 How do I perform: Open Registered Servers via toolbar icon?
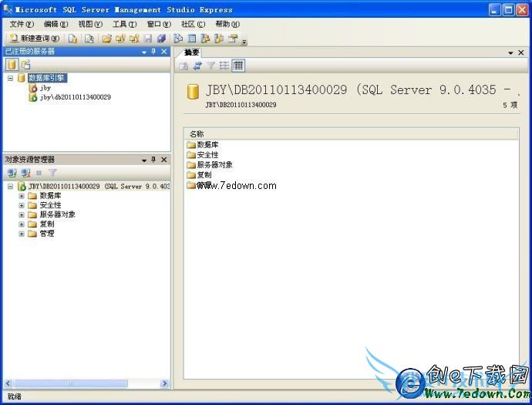pyautogui.click(x=178, y=39)
